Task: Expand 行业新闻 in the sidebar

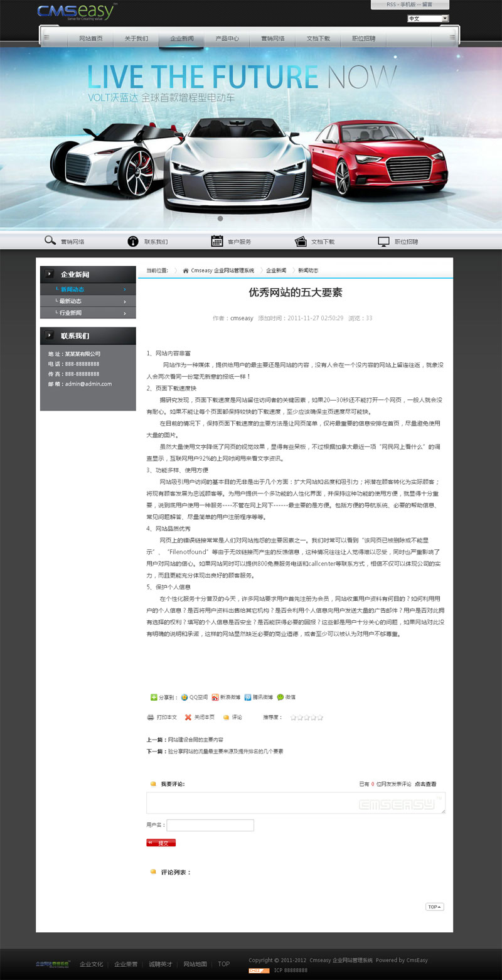Action: coord(88,313)
